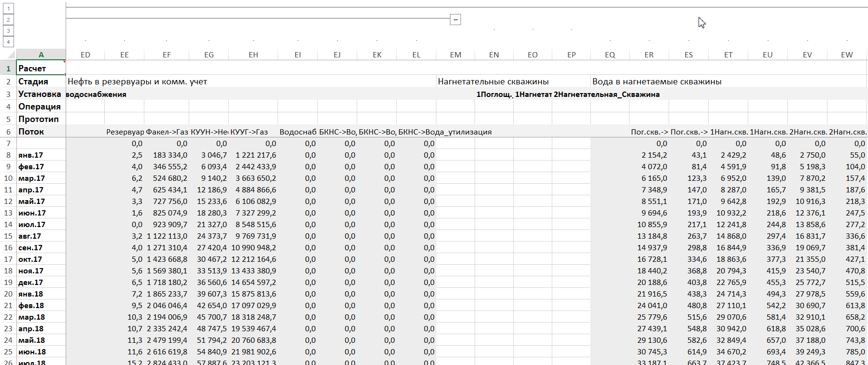Image resolution: width=868 pixels, height=365 pixels.
Task: Click outline level 4 button
Action: click(x=8, y=42)
